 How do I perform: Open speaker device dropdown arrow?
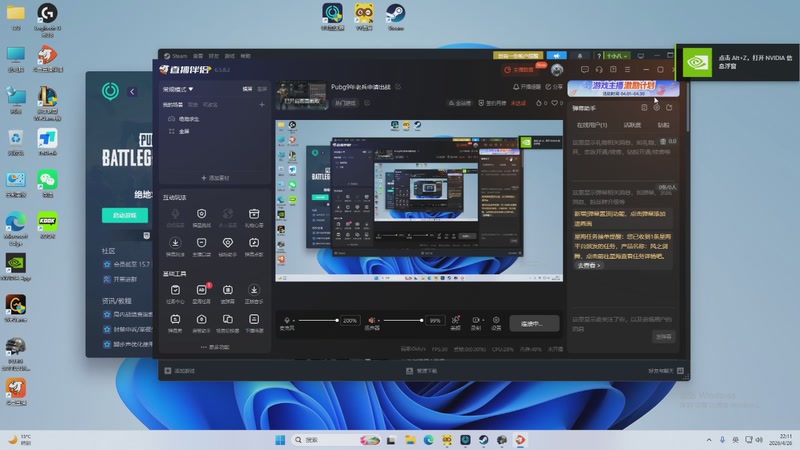[x=379, y=321]
